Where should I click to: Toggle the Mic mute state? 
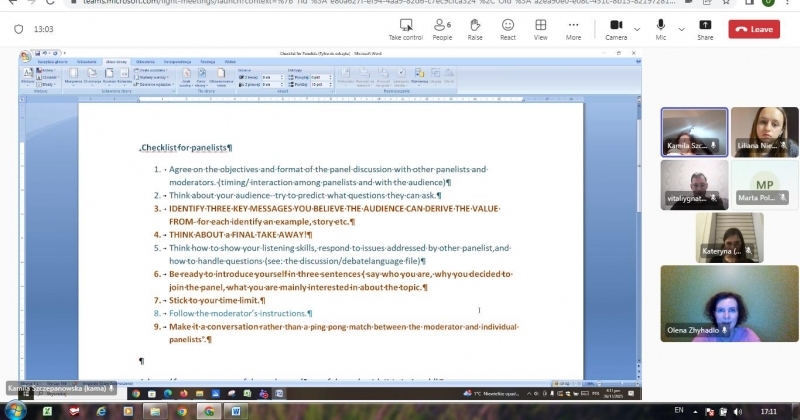(x=662, y=28)
